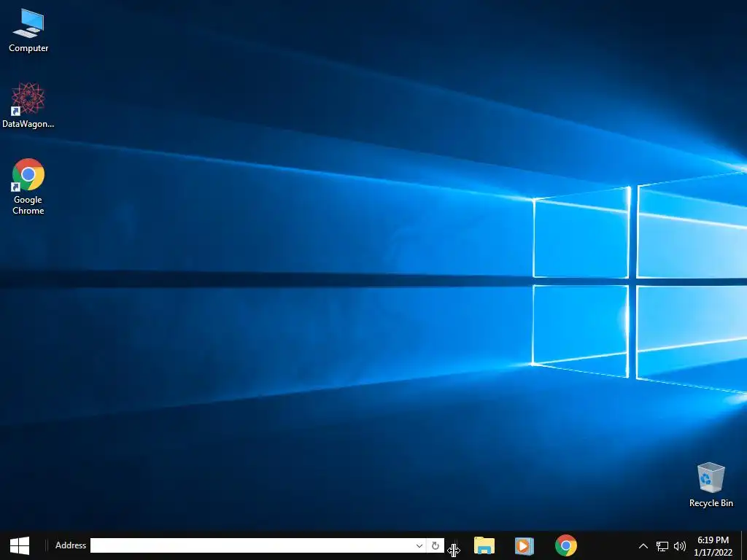Select the Google Chrome desktop shortcut
The width and height of the screenshot is (747, 560).
pyautogui.click(x=28, y=187)
